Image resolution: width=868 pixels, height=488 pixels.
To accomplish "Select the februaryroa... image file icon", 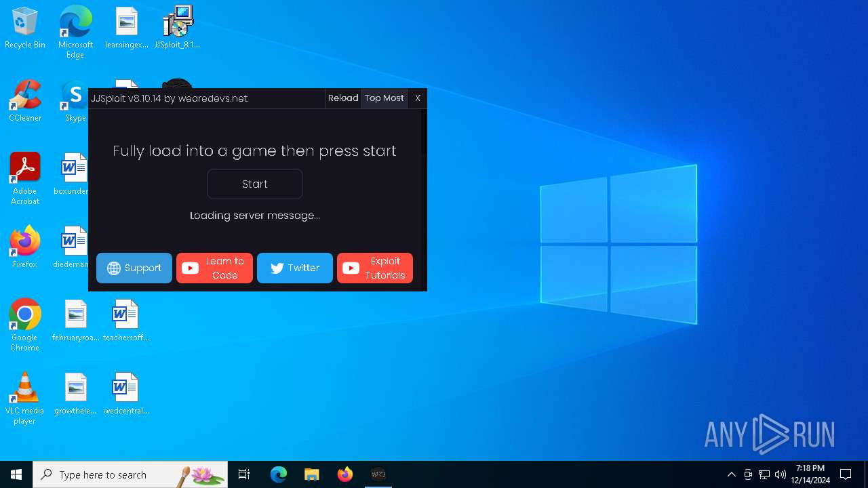I will pyautogui.click(x=75, y=321).
